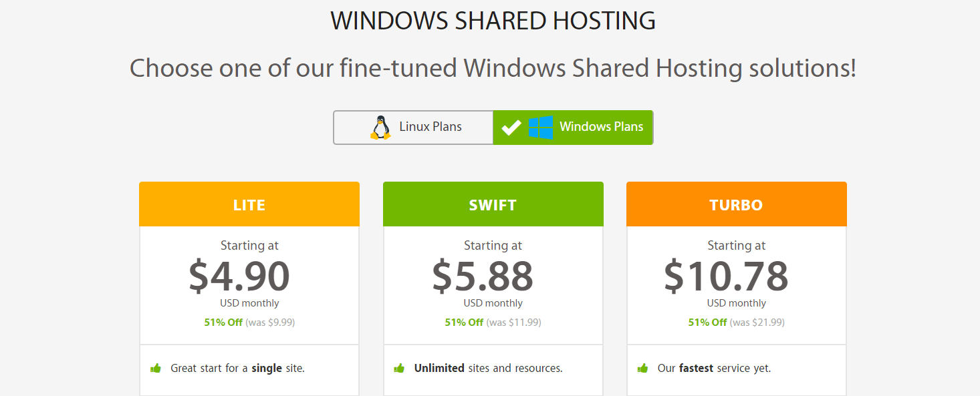Click the blue Windows logo icon
This screenshot has width=980, height=396.
pos(541,128)
